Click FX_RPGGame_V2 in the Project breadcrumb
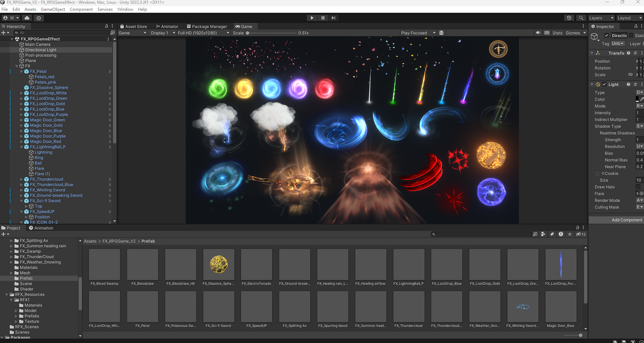 tap(119, 241)
